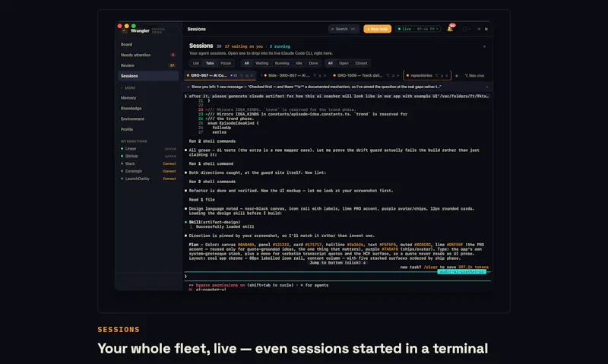Focus the terminal prompt input line

pos(337,277)
